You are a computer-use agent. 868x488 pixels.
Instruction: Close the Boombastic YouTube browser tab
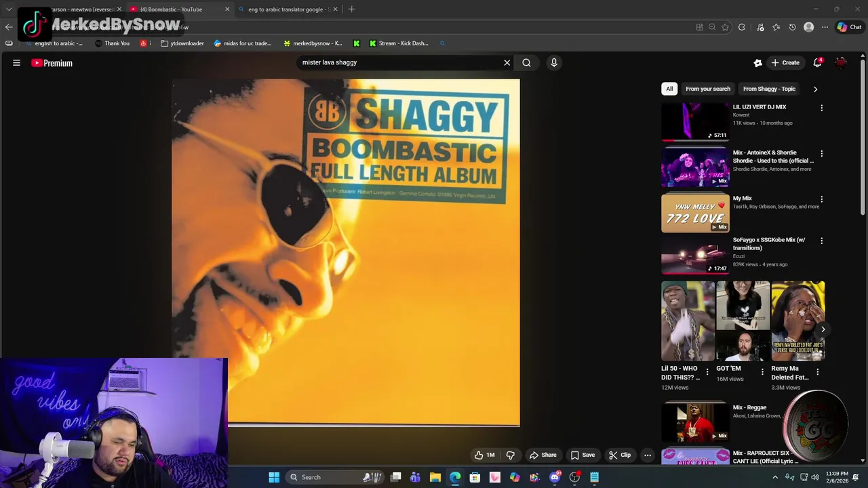coord(227,9)
